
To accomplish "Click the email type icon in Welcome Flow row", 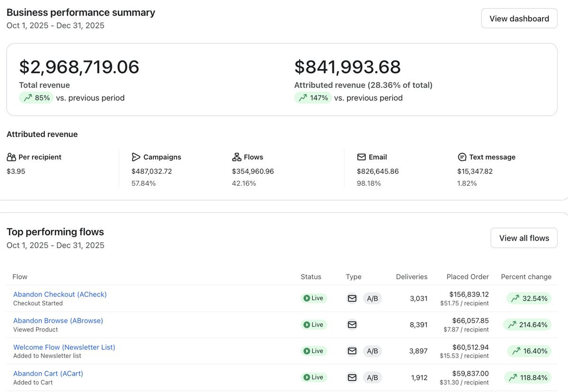I will pos(352,351).
